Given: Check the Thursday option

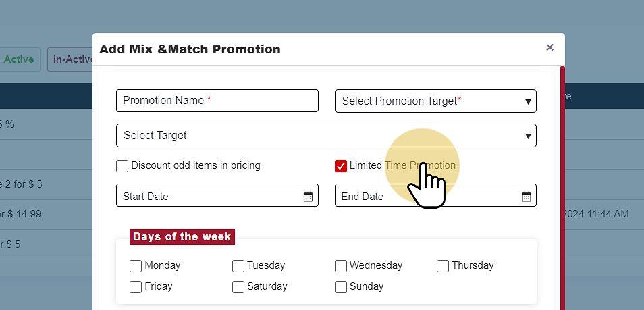Looking at the screenshot, I should click(443, 266).
